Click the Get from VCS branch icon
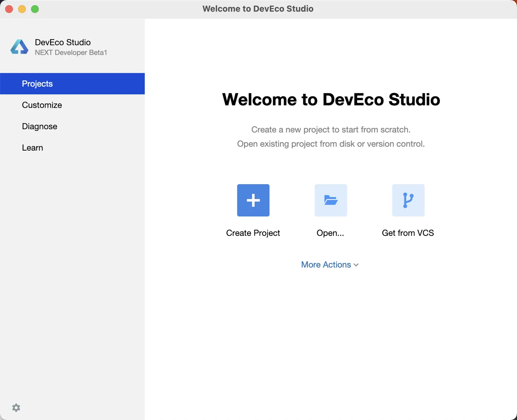The height and width of the screenshot is (420, 517). (408, 200)
